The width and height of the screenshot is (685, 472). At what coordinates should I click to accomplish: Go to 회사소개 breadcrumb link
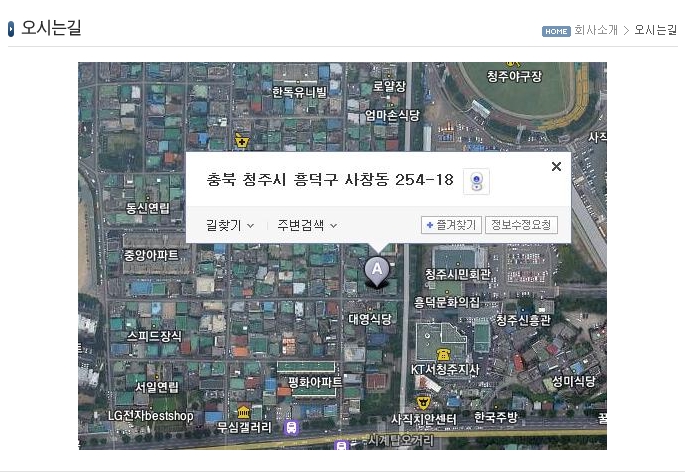coord(596,31)
